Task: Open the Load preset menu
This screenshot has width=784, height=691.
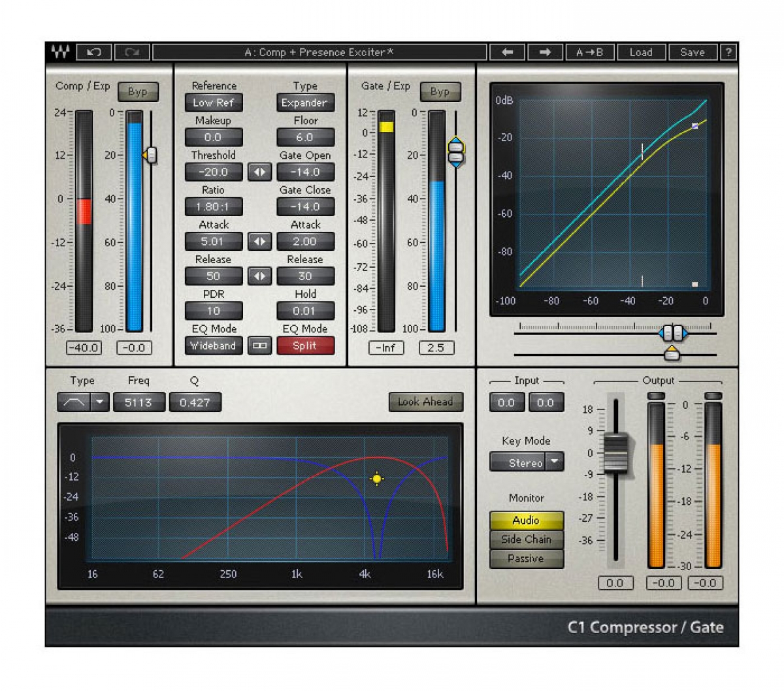Action: tap(641, 52)
